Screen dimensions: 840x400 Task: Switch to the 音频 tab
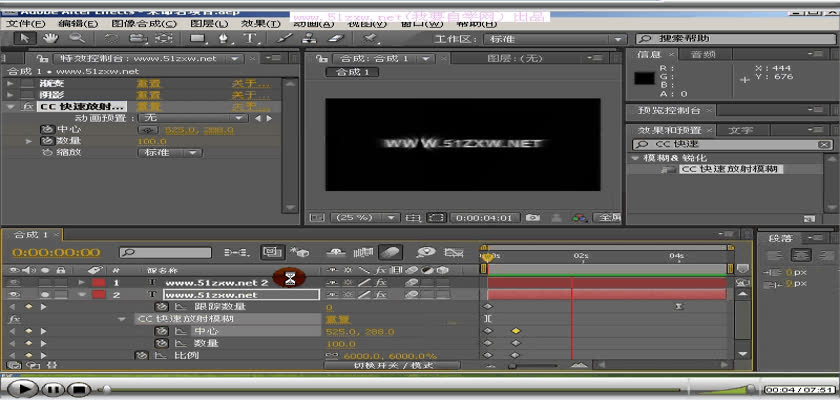click(x=703, y=54)
